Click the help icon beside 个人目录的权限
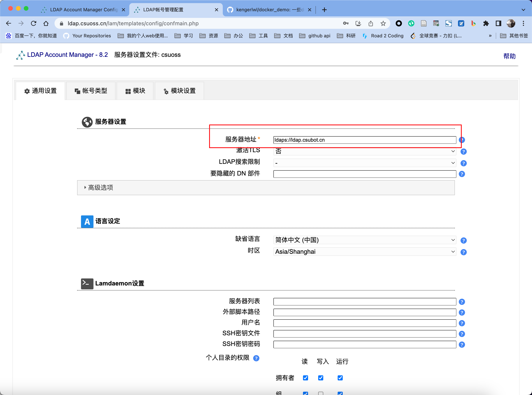The width and height of the screenshot is (532, 395). point(256,358)
